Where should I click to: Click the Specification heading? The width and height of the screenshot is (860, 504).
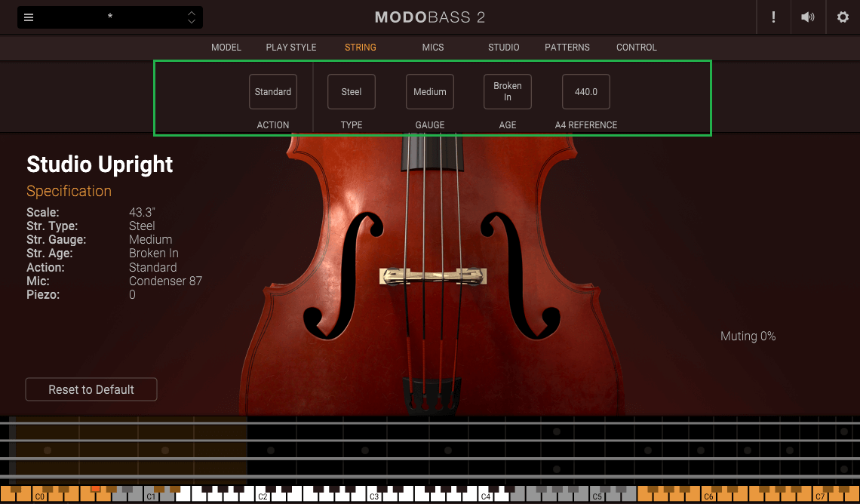[69, 191]
